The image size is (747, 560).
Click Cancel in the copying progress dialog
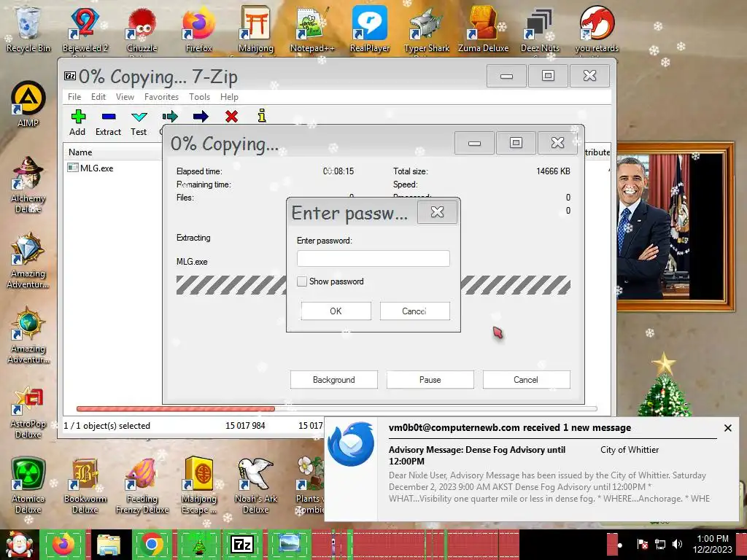[x=526, y=379]
